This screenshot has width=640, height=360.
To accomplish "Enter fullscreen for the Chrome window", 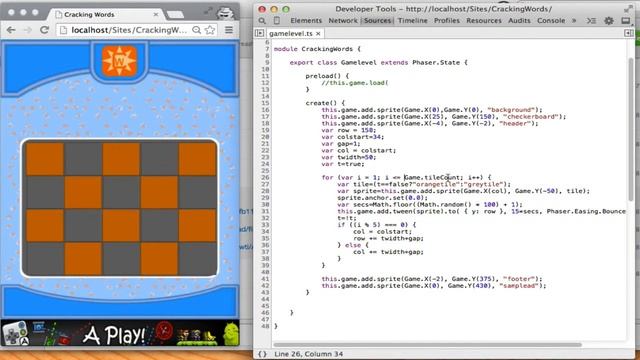I will click(x=209, y=11).
